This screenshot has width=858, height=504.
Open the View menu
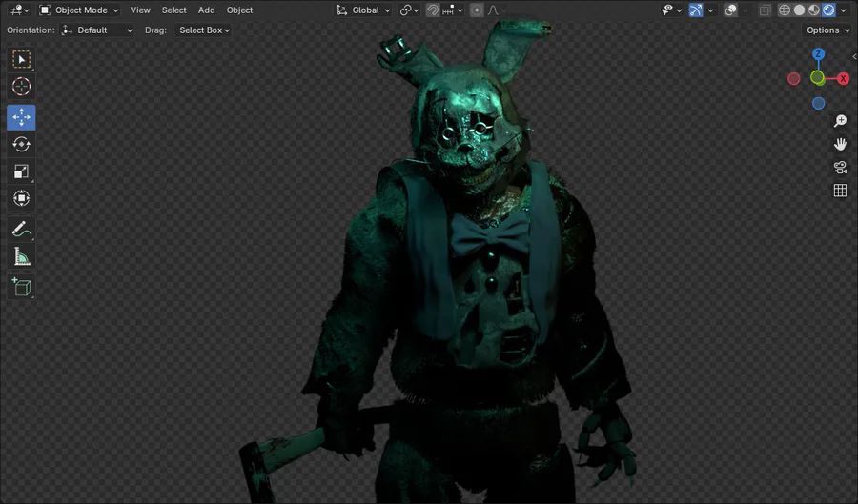[140, 10]
